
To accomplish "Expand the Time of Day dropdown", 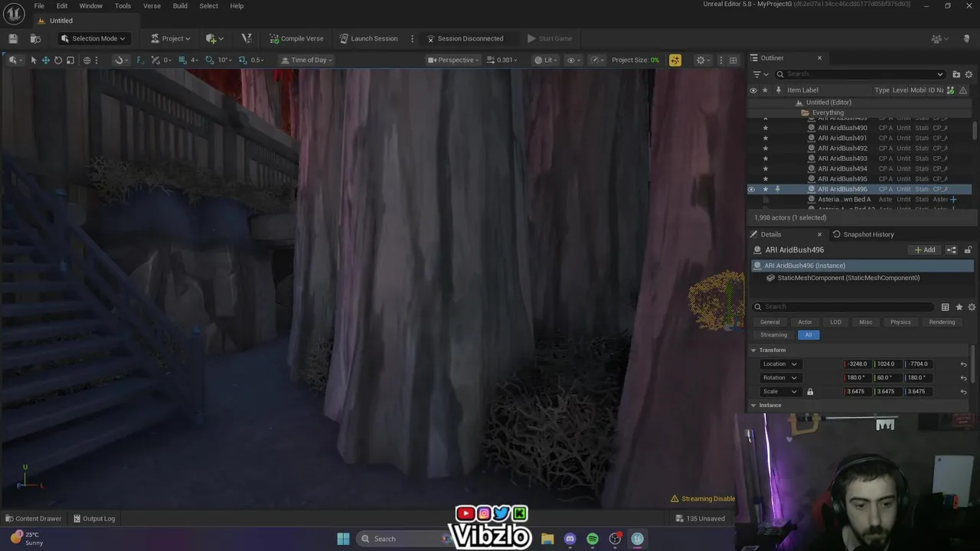I will (x=307, y=60).
